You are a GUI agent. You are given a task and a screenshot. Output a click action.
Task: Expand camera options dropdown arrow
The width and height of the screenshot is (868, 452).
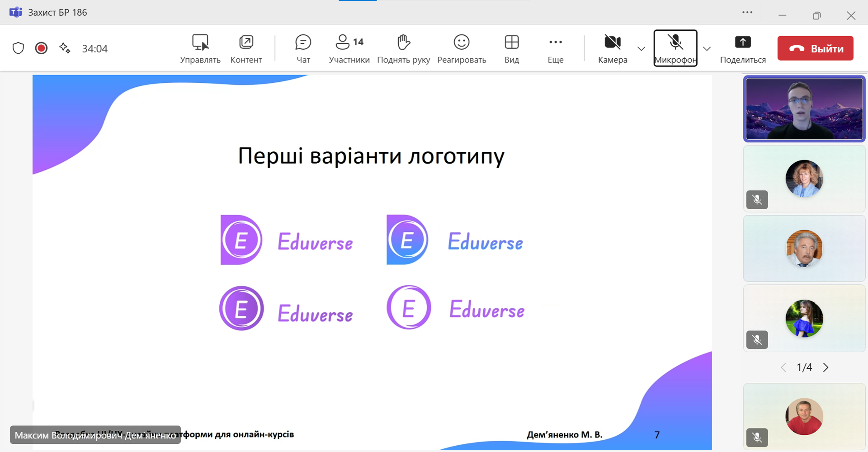pyautogui.click(x=641, y=49)
